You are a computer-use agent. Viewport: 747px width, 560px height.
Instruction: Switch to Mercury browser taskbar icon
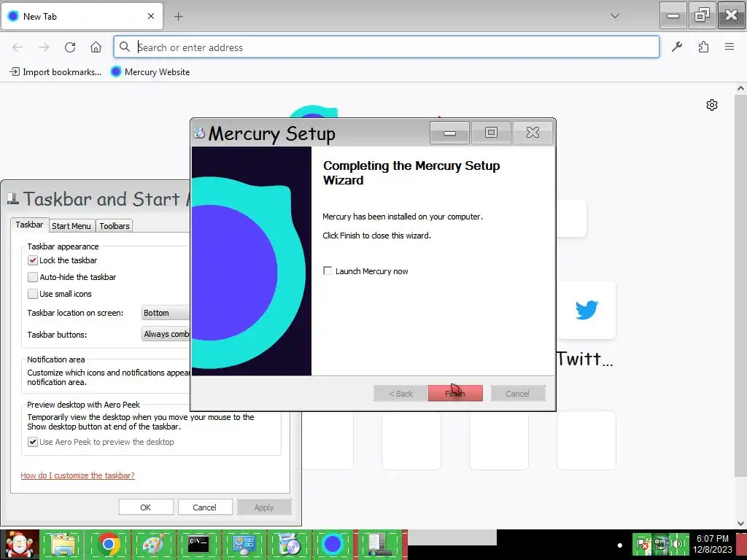coord(333,545)
